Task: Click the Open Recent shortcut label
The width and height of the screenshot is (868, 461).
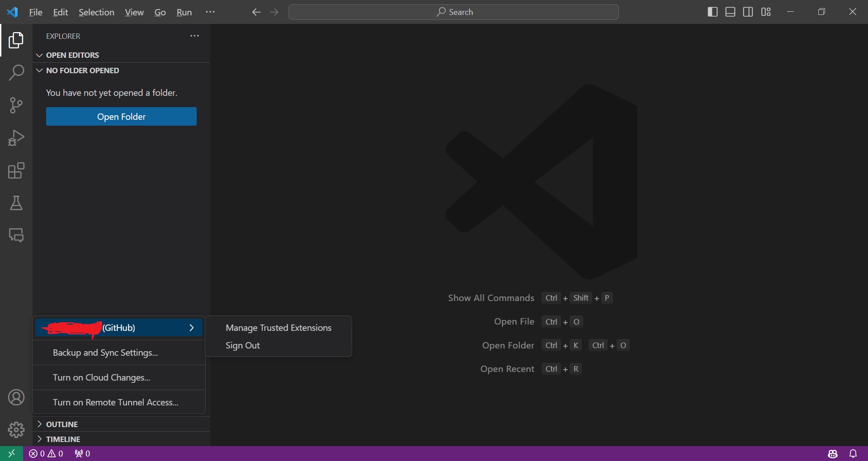Action: tap(507, 369)
